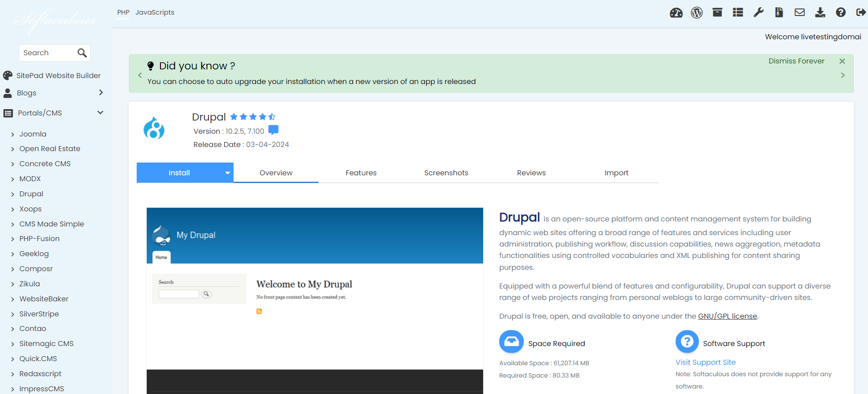Expand the Concrete CMS item arrow

tap(13, 164)
